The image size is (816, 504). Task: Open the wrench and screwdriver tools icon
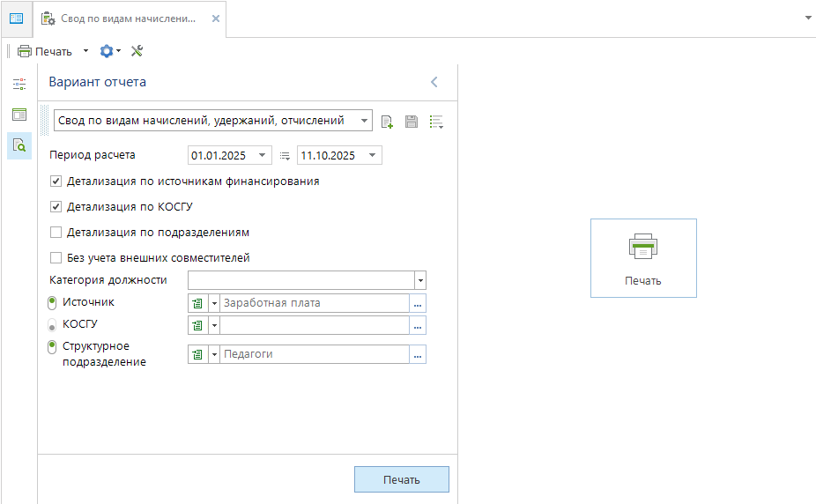137,51
